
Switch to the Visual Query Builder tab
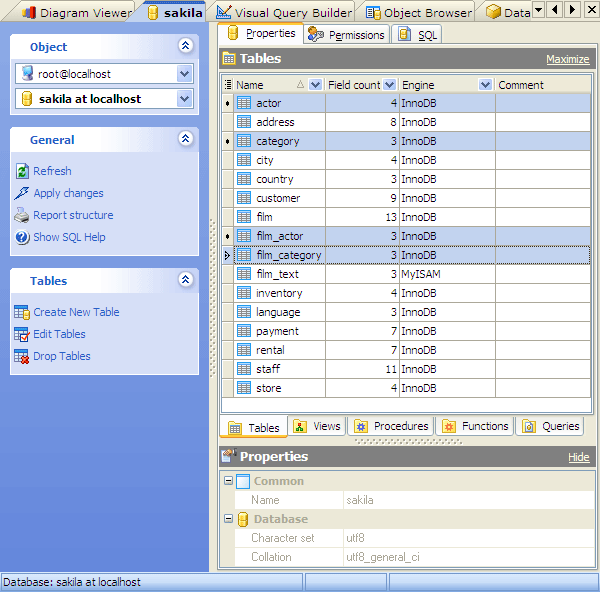[x=283, y=13]
